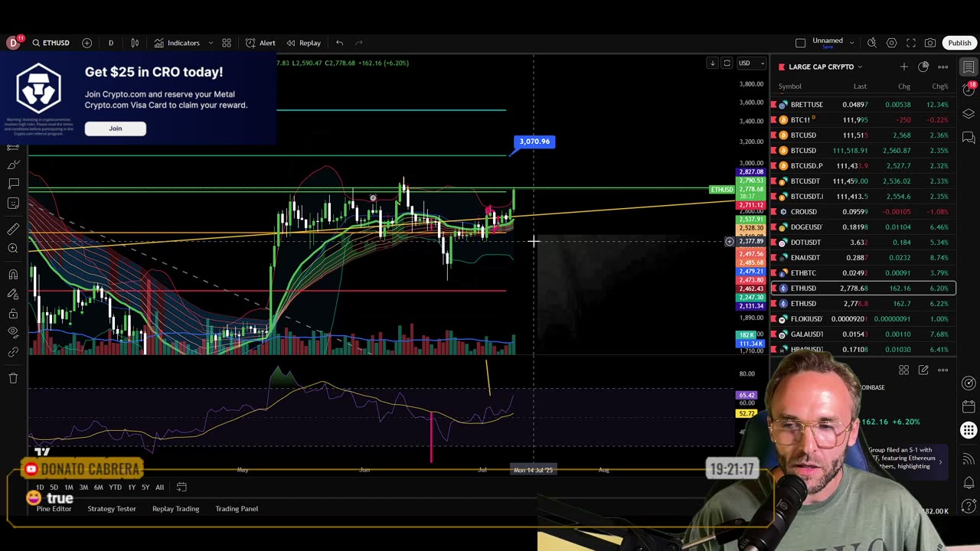
Task: Sort the watchlist by Chg column
Action: tap(904, 86)
